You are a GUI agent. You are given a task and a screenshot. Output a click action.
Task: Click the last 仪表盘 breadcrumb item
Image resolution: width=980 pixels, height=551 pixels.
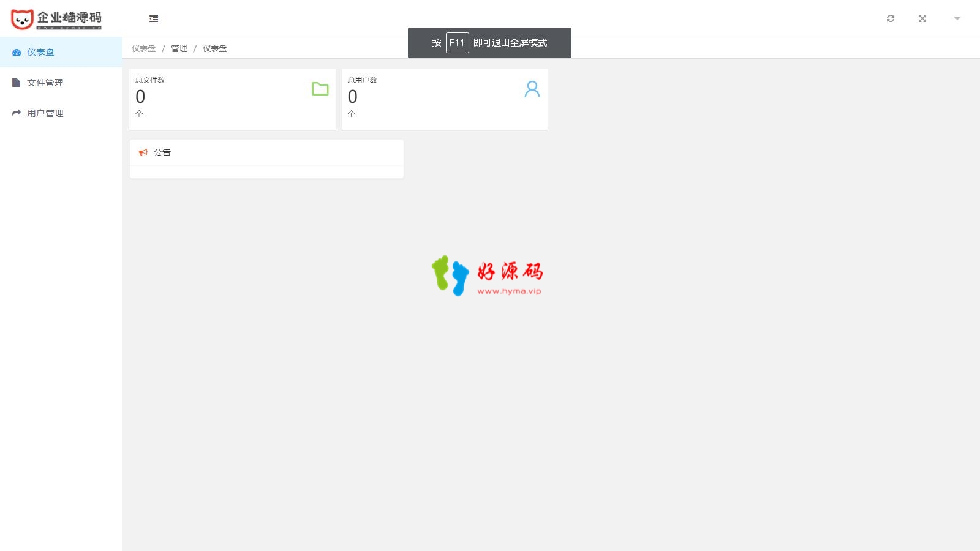pos(215,48)
